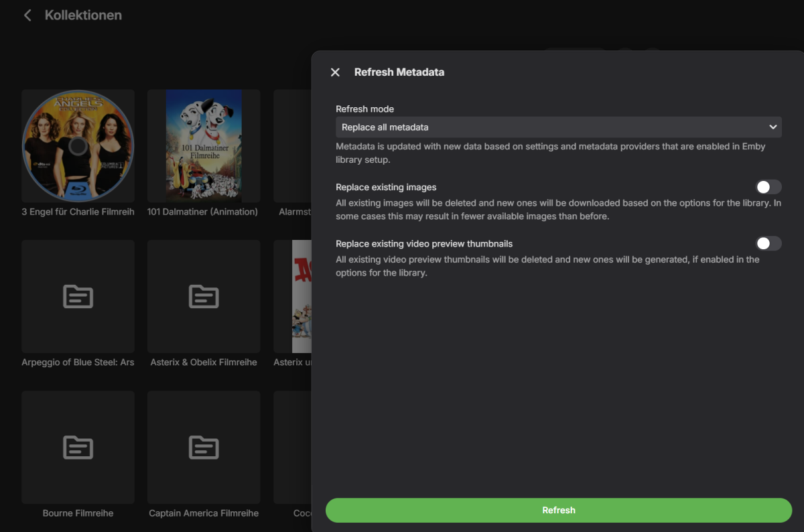Click folder icon for Arpeggio of Blue Steel

(78, 296)
